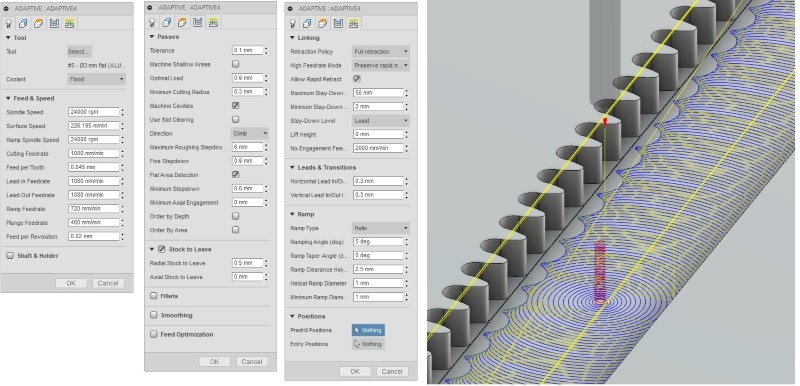Image resolution: width=800 pixels, height=386 pixels.
Task: Disable the Stock to Leave checkbox
Action: (x=162, y=249)
